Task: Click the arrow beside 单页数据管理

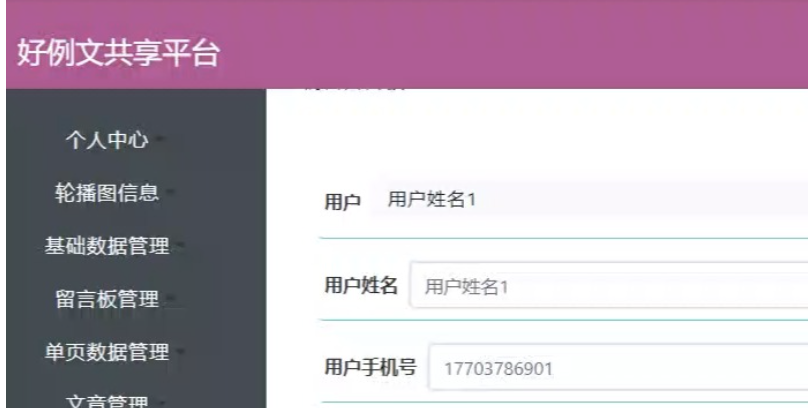Action: coord(181,350)
